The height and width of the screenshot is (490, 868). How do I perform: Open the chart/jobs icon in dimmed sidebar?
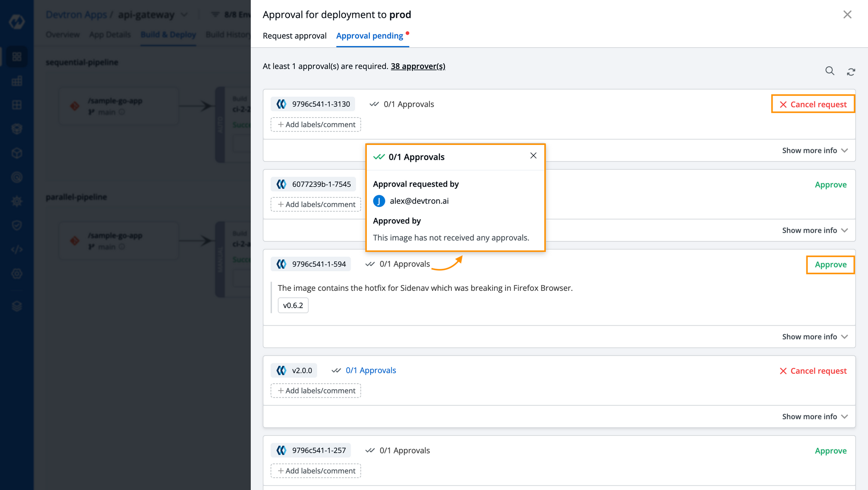pyautogui.click(x=17, y=81)
